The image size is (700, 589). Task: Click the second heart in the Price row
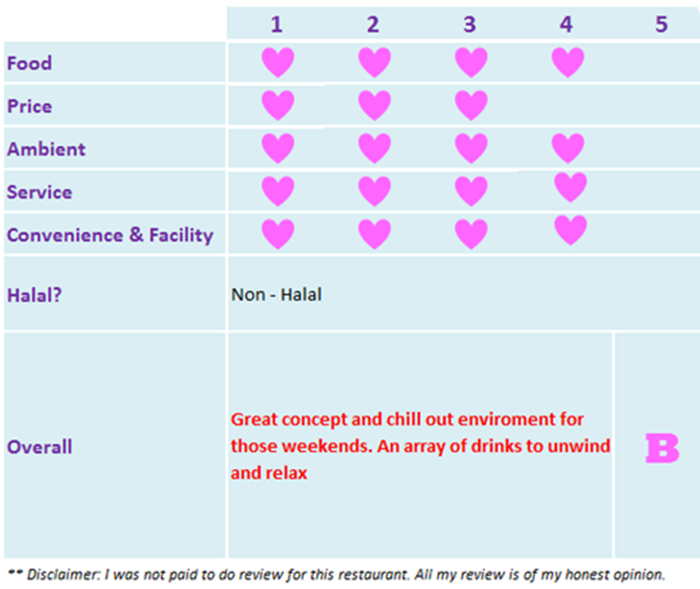point(374,105)
